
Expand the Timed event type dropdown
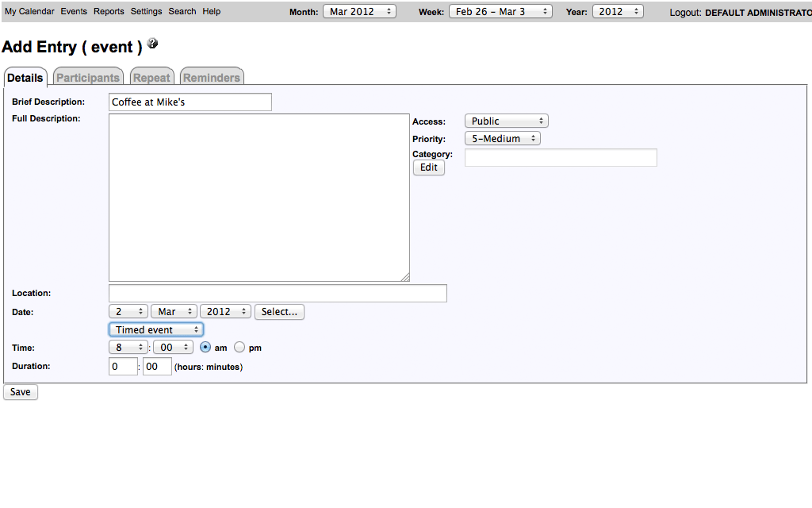point(155,329)
